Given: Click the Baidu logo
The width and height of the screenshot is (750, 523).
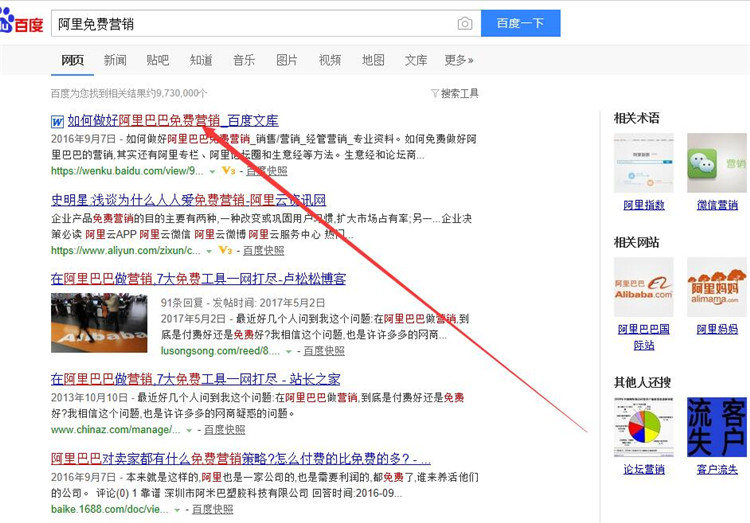Looking at the screenshot, I should click(x=22, y=22).
